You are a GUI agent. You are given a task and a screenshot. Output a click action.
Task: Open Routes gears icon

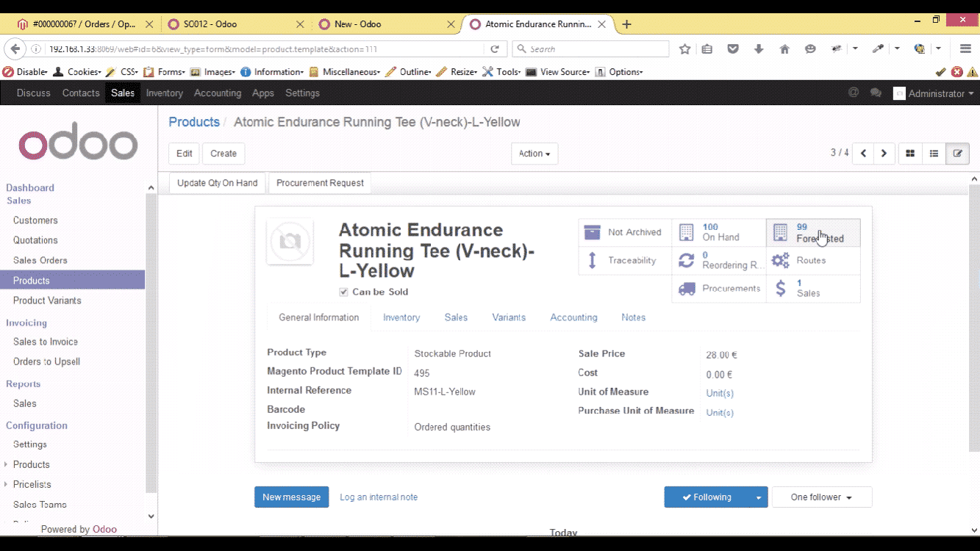click(780, 260)
